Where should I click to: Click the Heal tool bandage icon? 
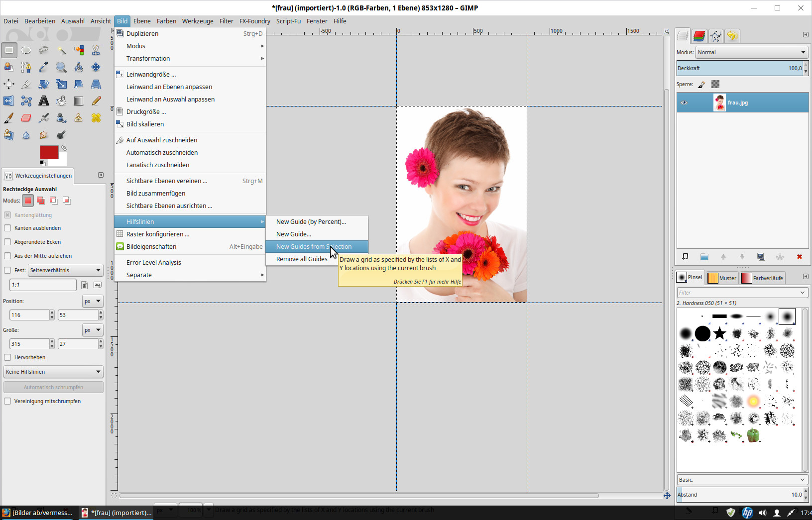click(96, 118)
